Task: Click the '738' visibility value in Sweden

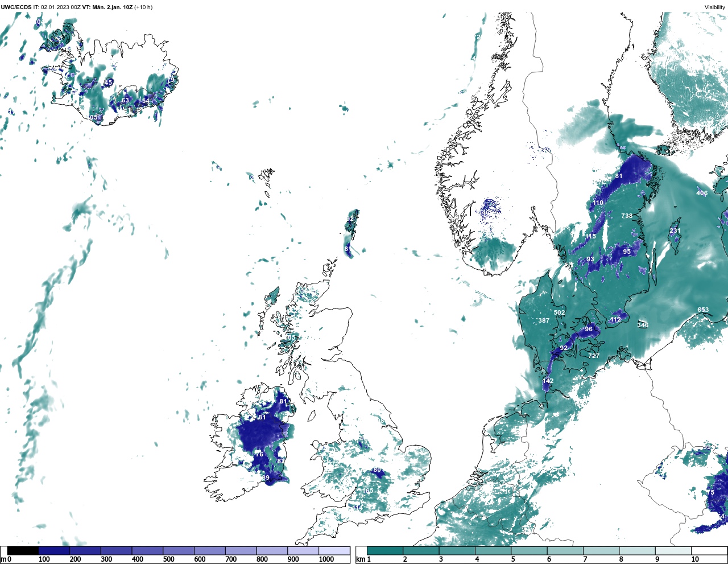Action: (627, 216)
